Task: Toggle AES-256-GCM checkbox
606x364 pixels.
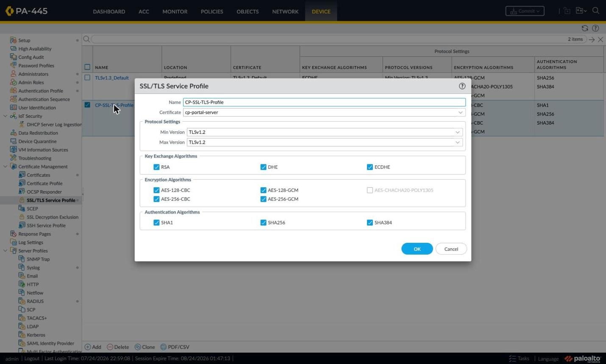Action: coord(263,199)
